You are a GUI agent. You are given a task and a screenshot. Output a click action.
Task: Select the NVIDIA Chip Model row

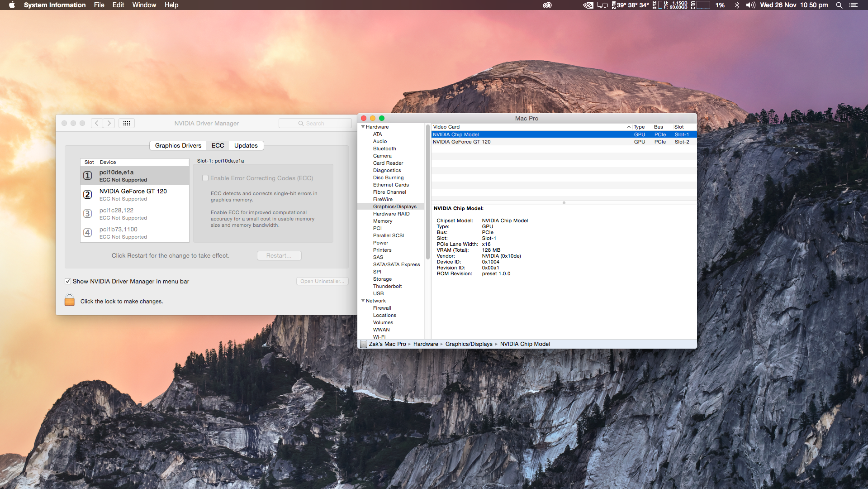(564, 134)
